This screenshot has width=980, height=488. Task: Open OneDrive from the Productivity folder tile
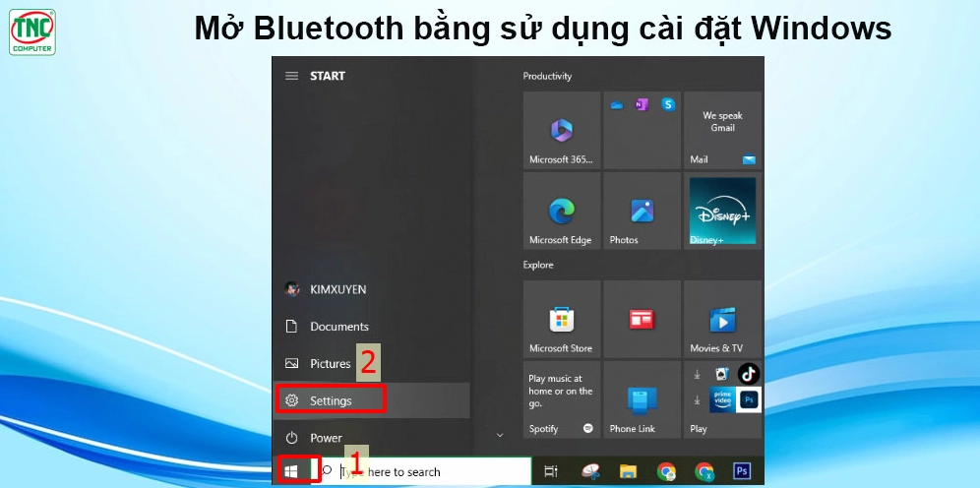tap(617, 105)
